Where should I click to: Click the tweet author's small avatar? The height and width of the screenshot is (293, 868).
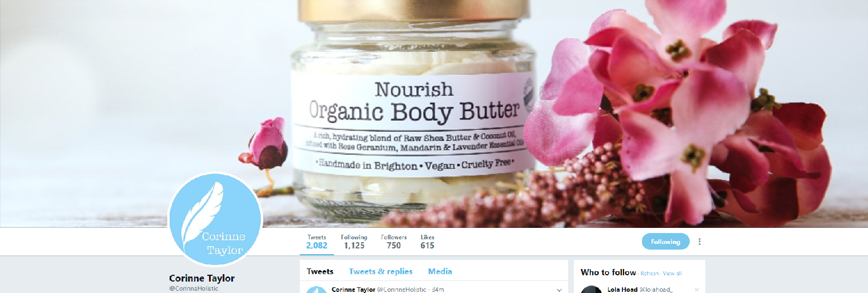click(316, 290)
